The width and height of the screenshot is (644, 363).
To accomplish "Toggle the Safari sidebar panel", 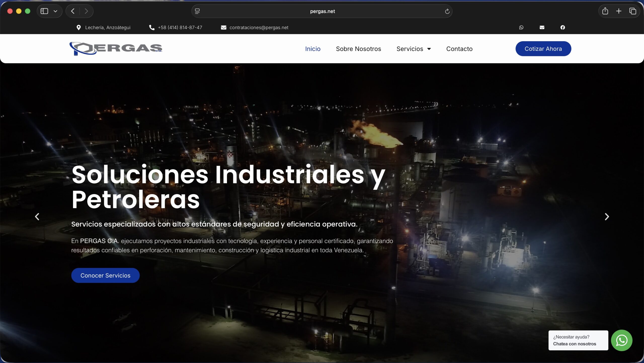I will click(44, 11).
